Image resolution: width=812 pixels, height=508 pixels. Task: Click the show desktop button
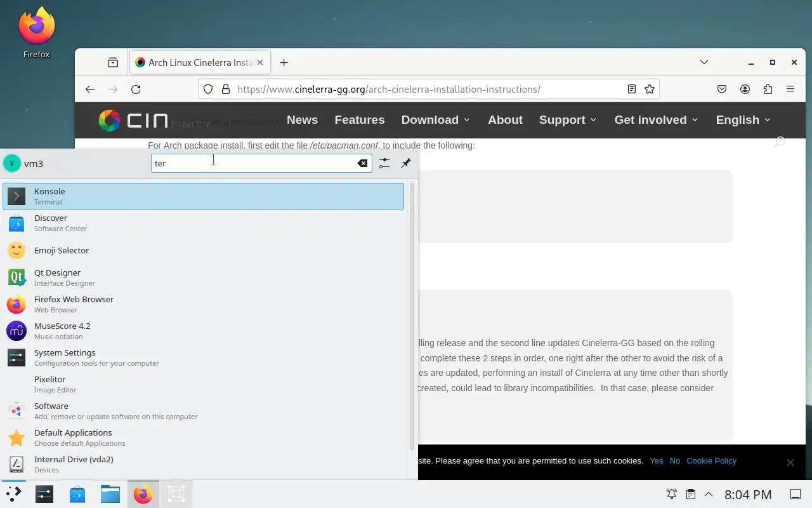795,494
